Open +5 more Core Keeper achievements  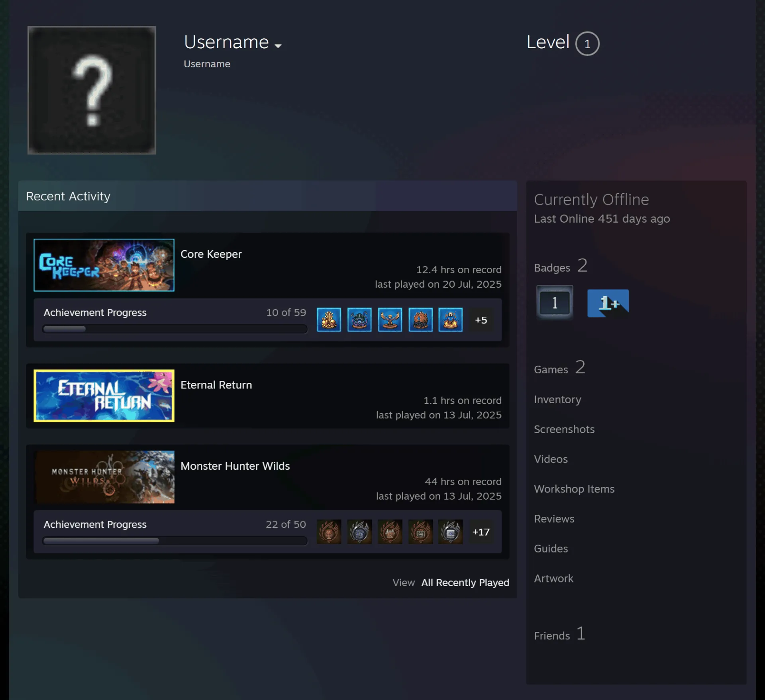481,320
